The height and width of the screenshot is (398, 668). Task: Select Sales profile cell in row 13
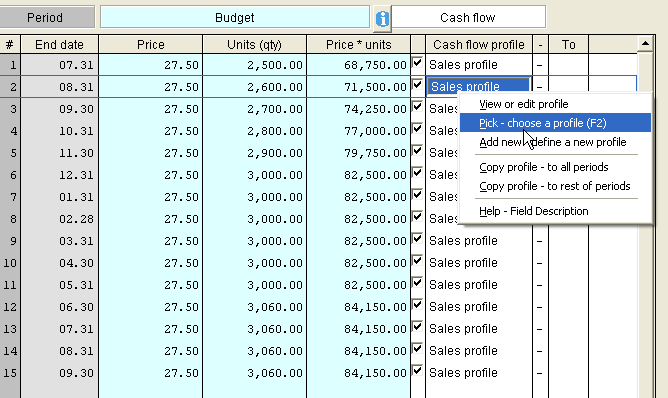(x=479, y=329)
